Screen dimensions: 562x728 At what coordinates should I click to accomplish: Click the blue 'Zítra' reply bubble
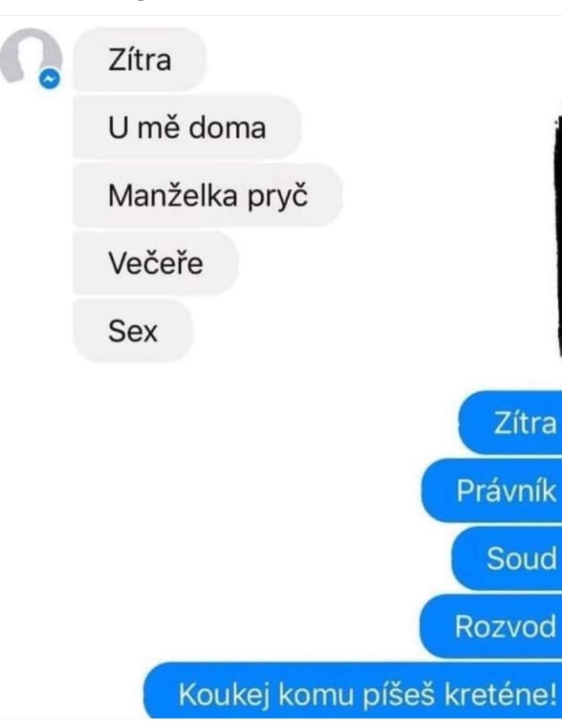[510, 422]
